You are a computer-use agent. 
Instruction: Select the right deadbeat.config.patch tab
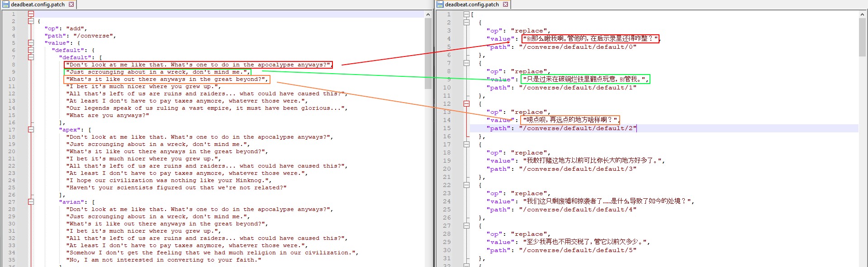coord(472,5)
